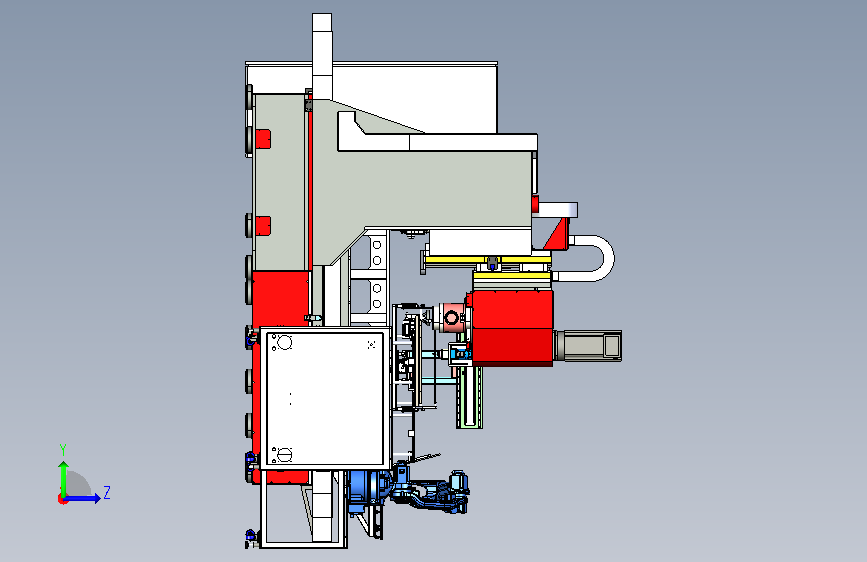Click the green Y axis arrow of the triad
The width and height of the screenshot is (867, 562).
click(x=64, y=479)
